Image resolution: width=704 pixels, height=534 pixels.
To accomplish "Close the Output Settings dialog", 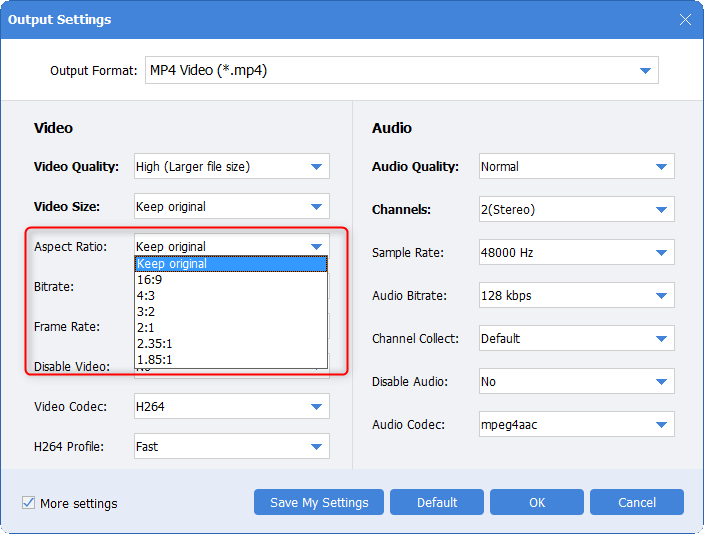I will (x=685, y=19).
